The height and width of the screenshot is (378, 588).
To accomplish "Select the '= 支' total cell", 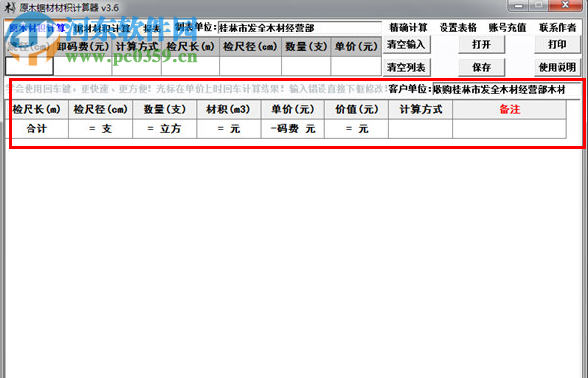I will tap(100, 129).
